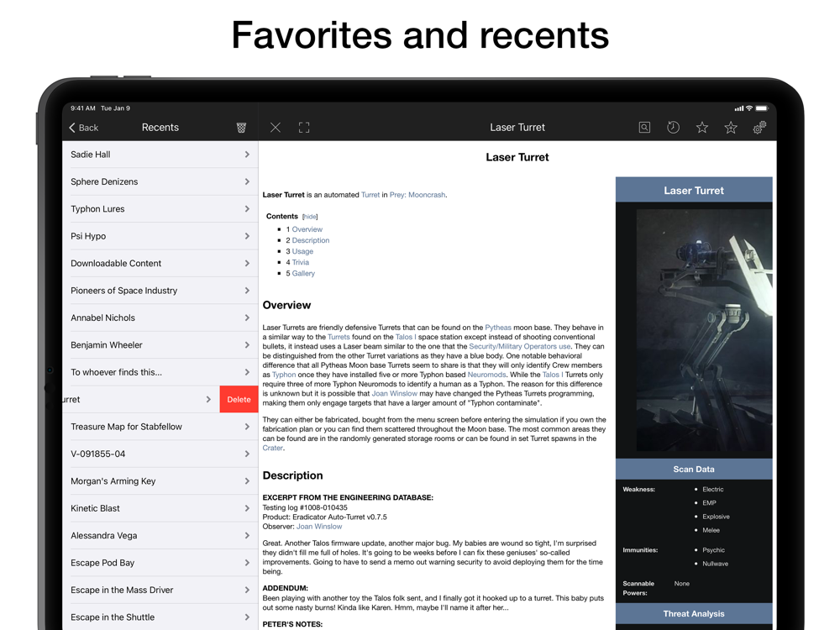
Task: Select 'Escape in the Shuttle' recent item
Action: (160, 617)
